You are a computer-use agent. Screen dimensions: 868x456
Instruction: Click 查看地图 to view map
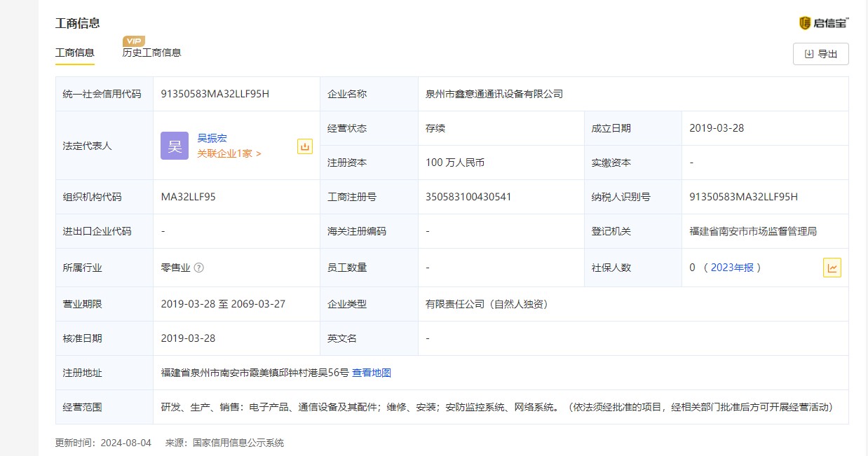pyautogui.click(x=372, y=373)
